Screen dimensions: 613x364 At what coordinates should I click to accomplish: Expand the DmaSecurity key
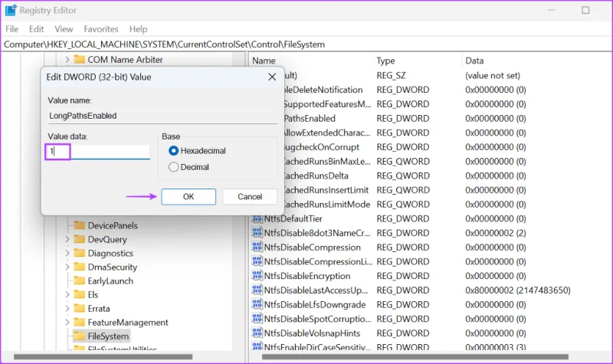(x=67, y=267)
